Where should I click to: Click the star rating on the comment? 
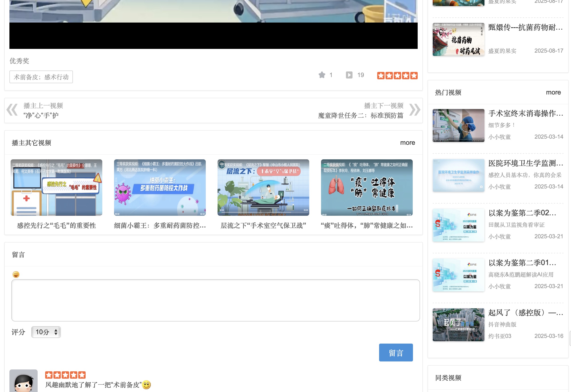pyautogui.click(x=65, y=375)
